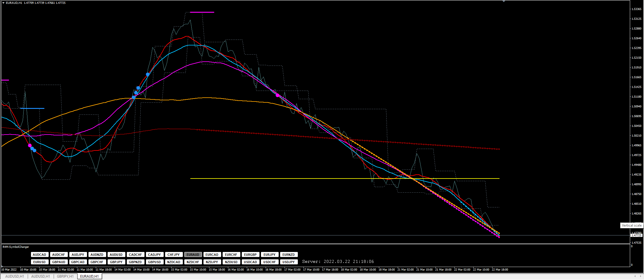The height and width of the screenshot is (280, 644).
Task: Click the Server time text 2022.03.22 21:18:06
Action: pos(338,262)
